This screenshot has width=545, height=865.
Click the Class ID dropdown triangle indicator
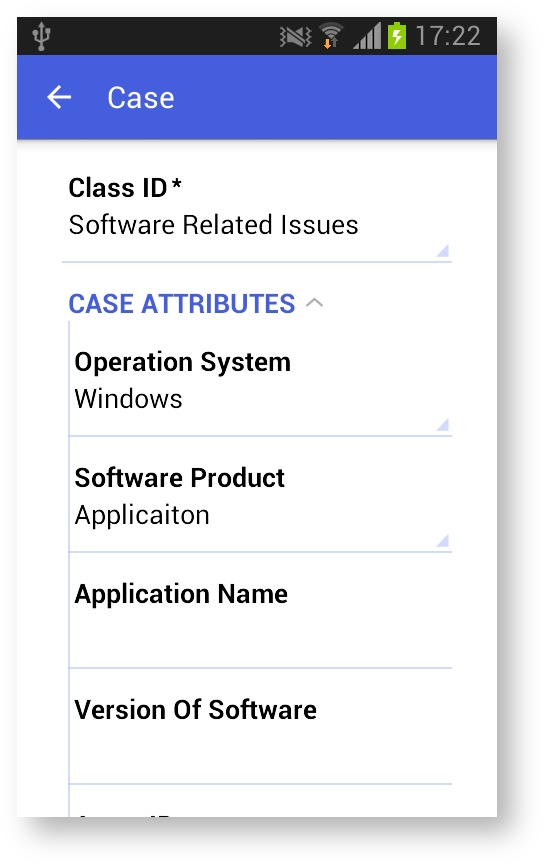(x=442, y=250)
